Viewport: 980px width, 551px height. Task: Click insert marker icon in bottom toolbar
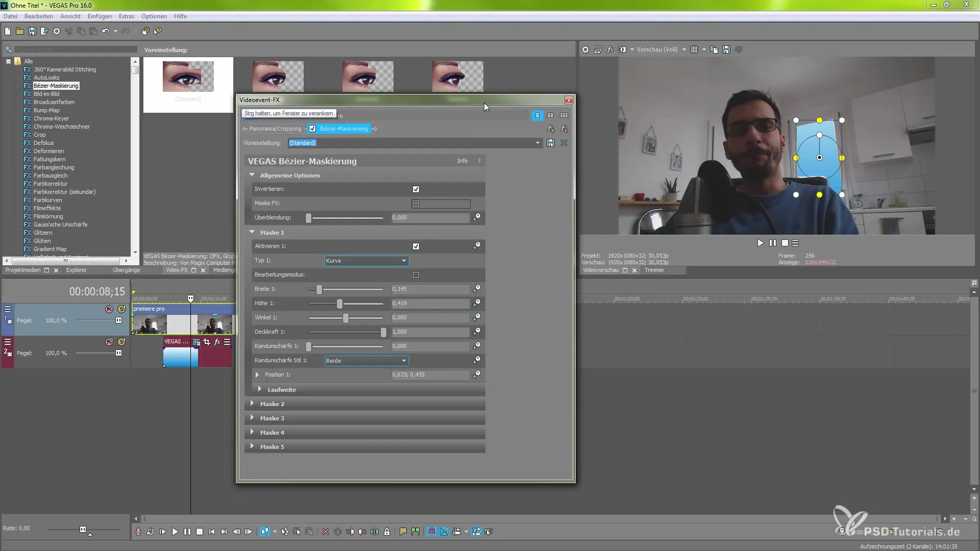point(403,532)
